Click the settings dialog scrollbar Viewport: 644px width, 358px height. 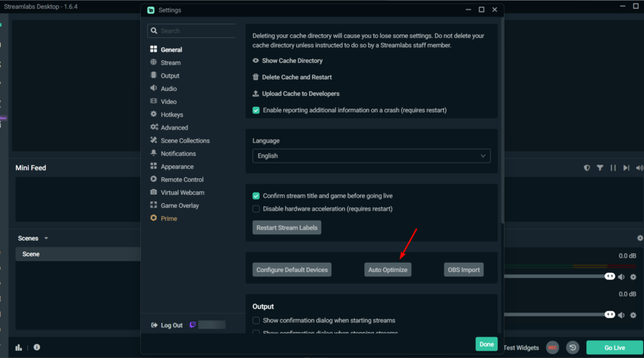[502, 119]
